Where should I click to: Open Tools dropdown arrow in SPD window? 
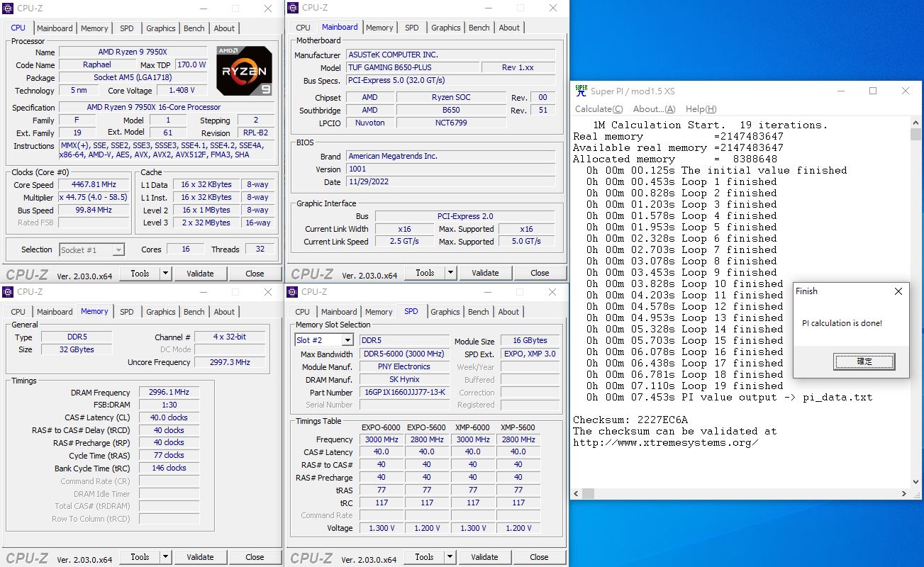450,557
